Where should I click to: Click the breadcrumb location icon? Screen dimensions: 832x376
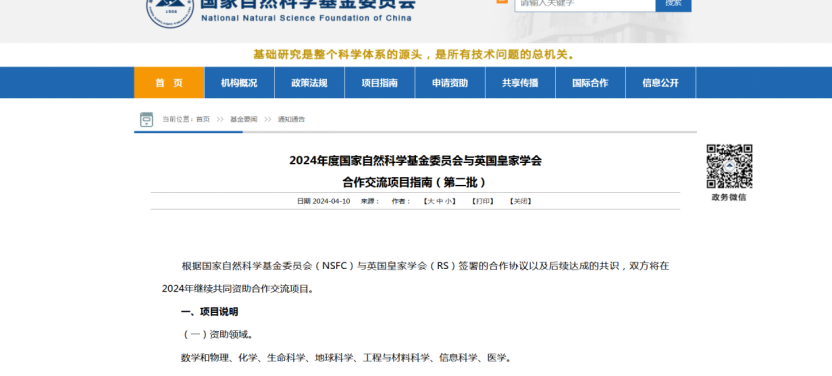(146, 119)
